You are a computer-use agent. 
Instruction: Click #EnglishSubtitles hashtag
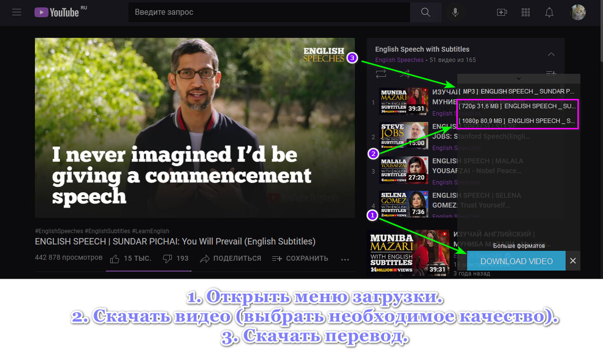pos(108,231)
